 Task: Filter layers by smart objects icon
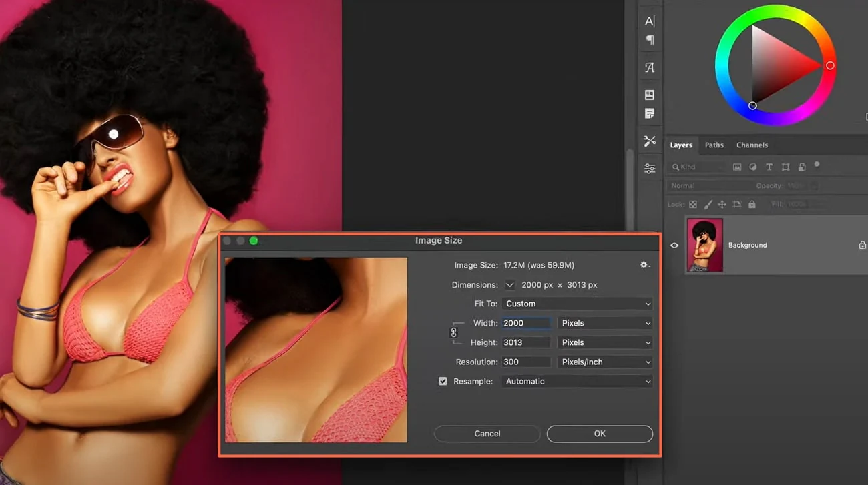point(801,167)
